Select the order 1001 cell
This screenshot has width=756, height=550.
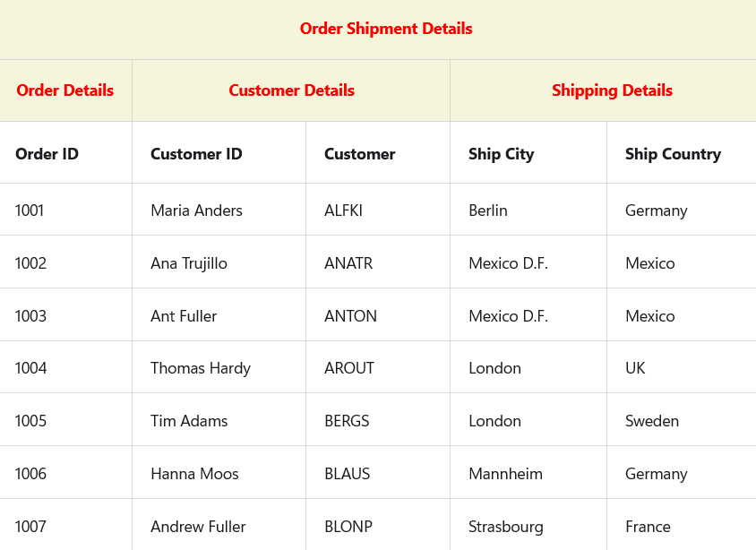[x=30, y=211]
